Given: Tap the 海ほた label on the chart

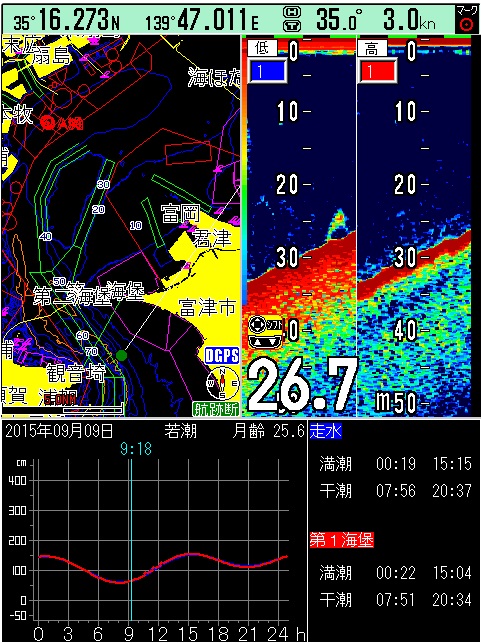Looking at the screenshot, I should [214, 78].
